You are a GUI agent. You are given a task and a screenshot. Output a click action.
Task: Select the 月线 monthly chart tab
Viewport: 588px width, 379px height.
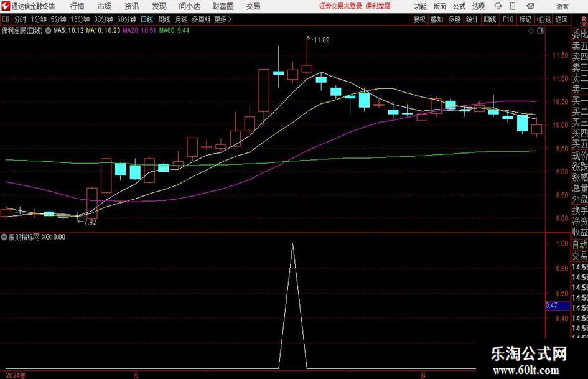(181, 19)
